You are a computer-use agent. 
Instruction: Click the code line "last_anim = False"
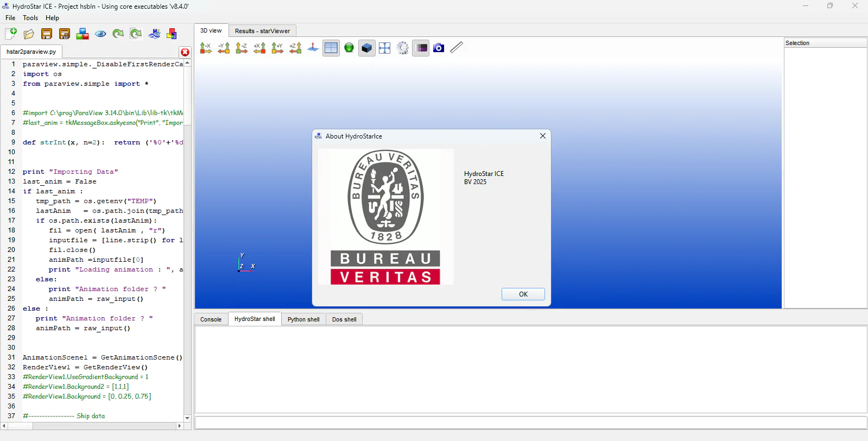tap(60, 181)
